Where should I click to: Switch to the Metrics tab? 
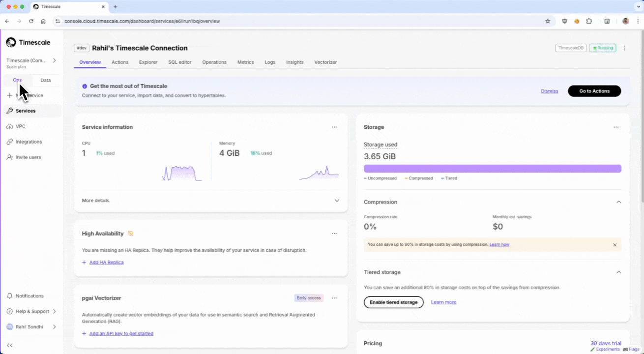[245, 62]
